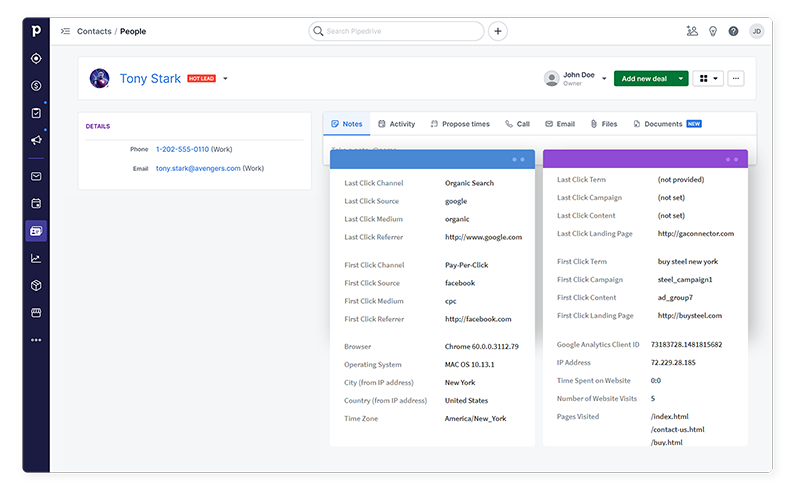Open the Documents tab

tap(667, 124)
